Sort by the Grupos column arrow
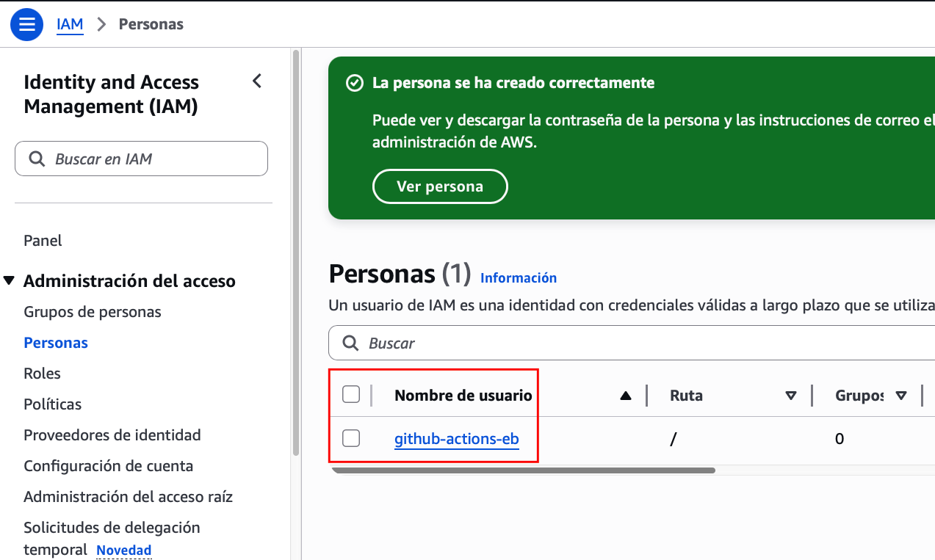The width and height of the screenshot is (935, 560). [901, 396]
